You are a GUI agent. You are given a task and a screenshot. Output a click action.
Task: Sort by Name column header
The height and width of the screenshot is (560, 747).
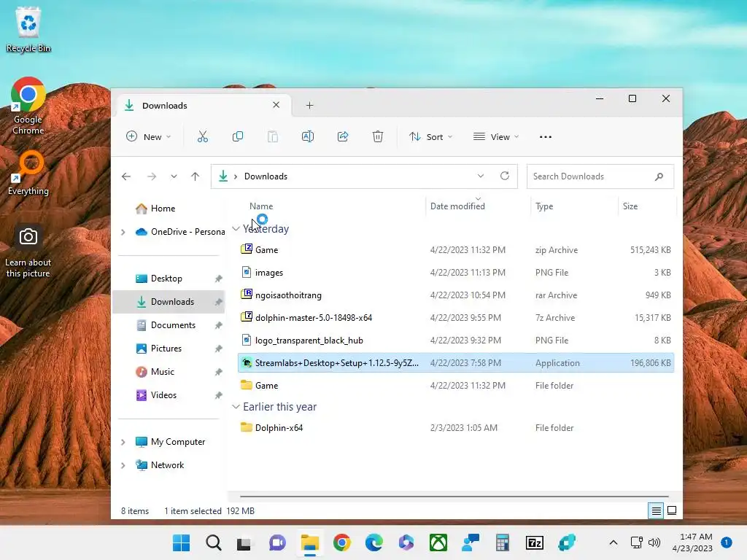[261, 206]
